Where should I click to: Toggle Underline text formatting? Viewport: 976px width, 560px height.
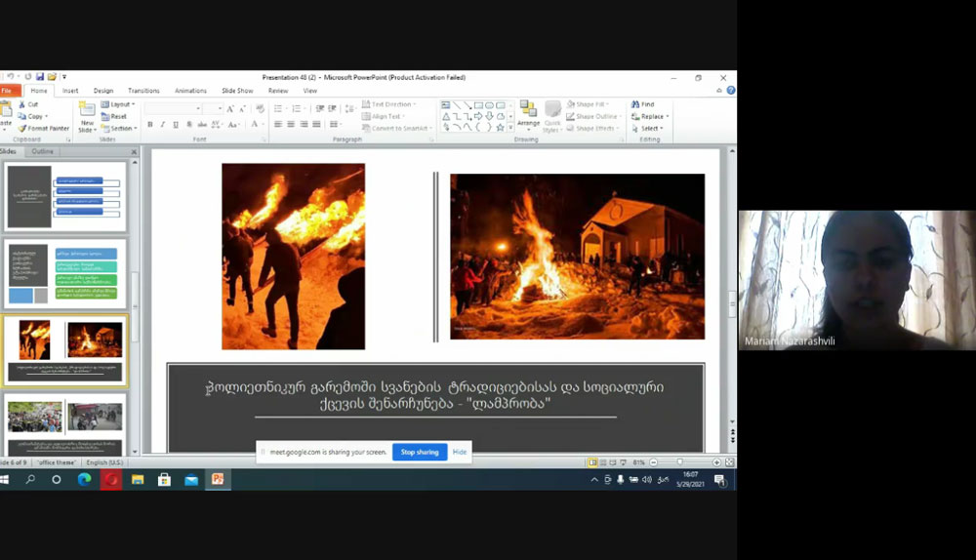point(176,125)
